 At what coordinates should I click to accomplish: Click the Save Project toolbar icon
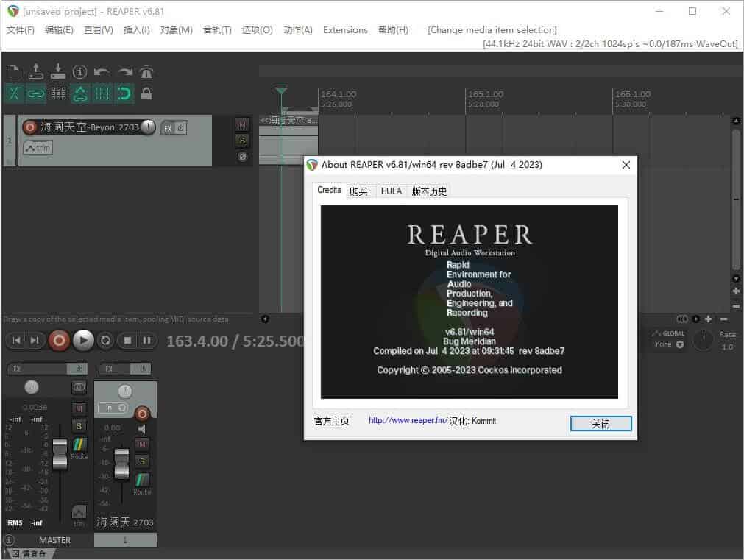[58, 71]
